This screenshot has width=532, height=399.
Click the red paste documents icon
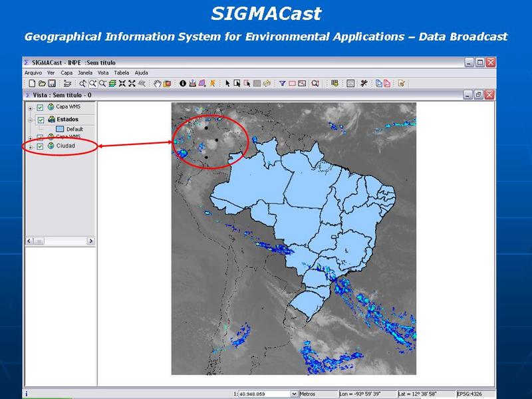pyautogui.click(x=387, y=84)
